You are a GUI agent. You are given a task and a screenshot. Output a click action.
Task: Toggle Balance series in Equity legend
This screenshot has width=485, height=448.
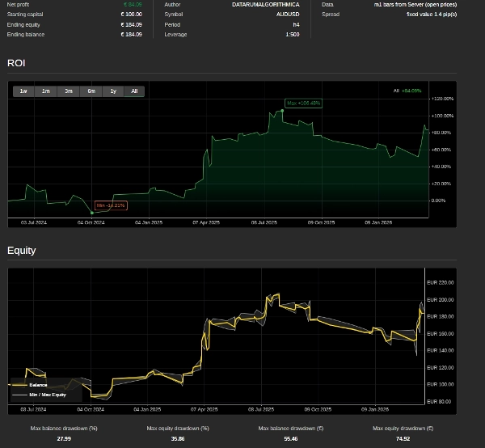coord(38,385)
